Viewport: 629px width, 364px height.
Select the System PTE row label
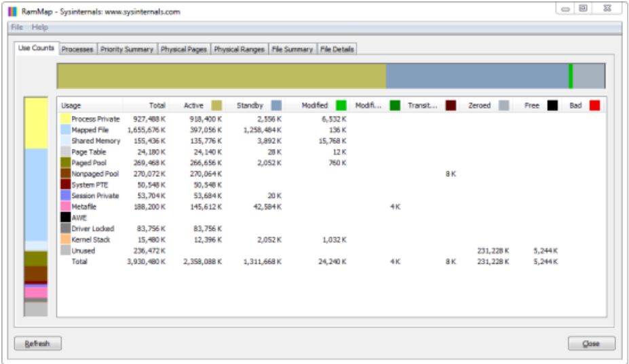click(90, 185)
